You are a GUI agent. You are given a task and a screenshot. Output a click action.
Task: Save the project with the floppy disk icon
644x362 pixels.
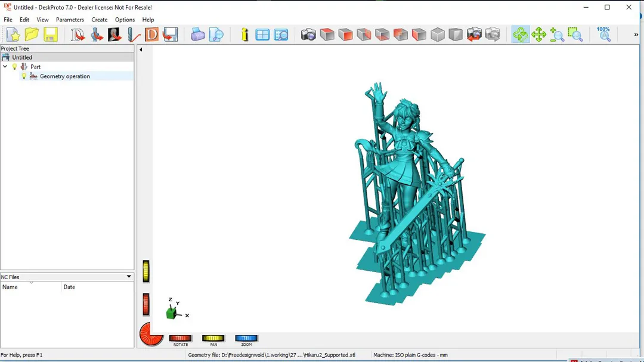[x=51, y=35]
